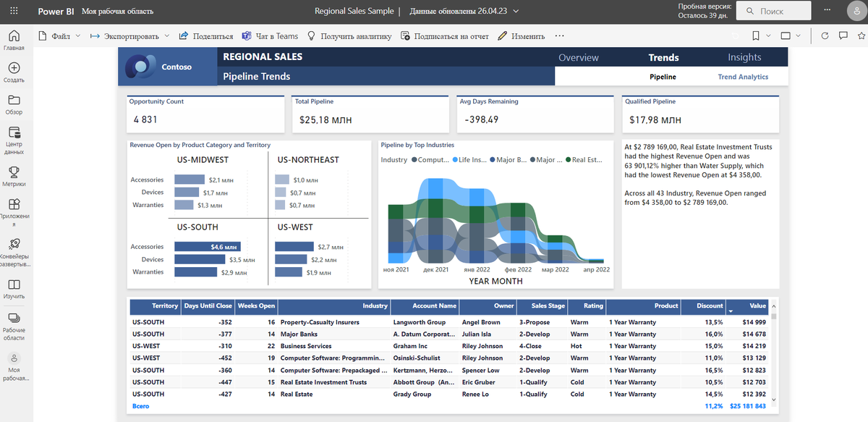This screenshot has height=422, width=868.
Task: Click the Total Pipeline $25,18 млн card
Action: click(x=371, y=114)
